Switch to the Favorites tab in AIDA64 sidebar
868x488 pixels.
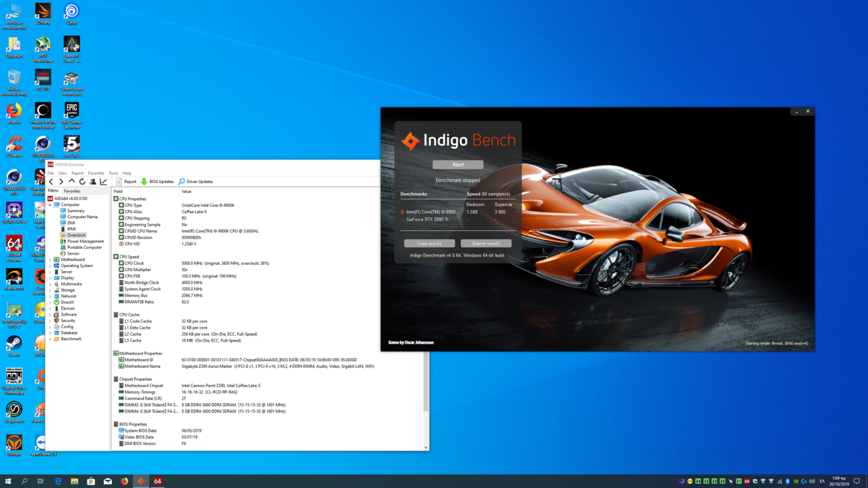pyautogui.click(x=72, y=191)
